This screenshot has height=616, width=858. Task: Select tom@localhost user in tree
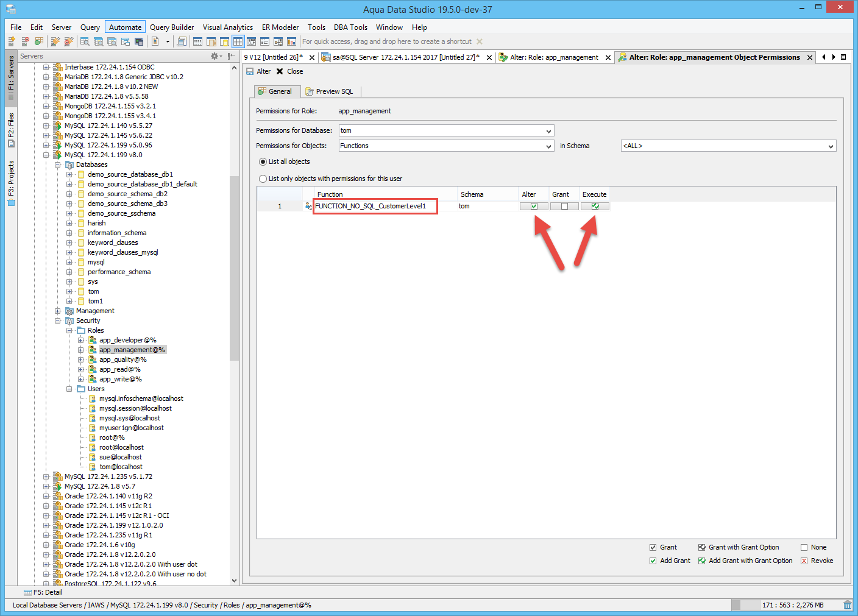pos(121,467)
